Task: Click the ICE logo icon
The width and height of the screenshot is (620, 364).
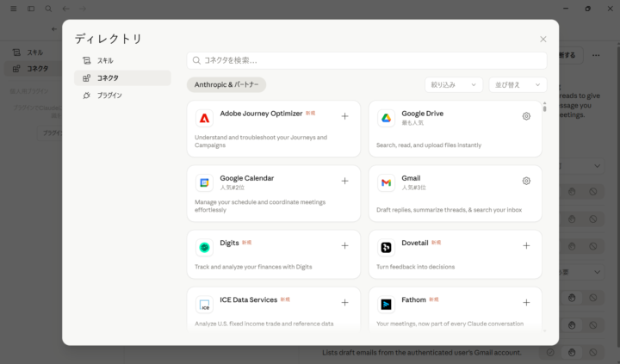Action: tap(204, 305)
